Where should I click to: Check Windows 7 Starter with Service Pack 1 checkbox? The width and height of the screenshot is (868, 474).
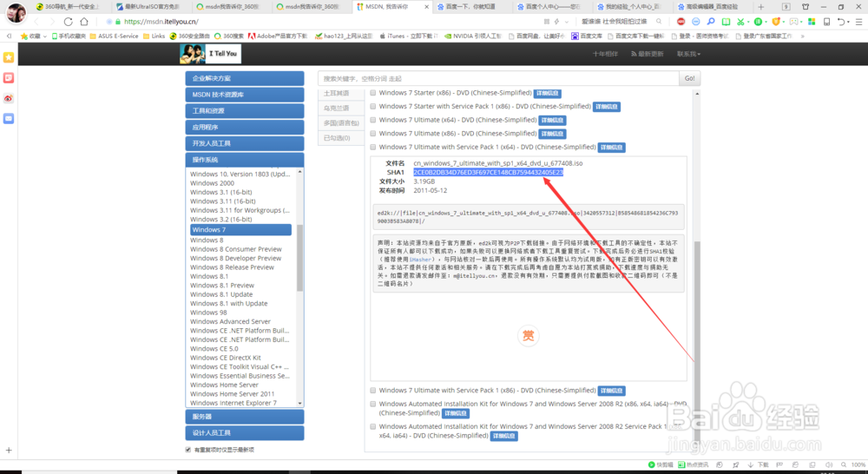pyautogui.click(x=373, y=106)
